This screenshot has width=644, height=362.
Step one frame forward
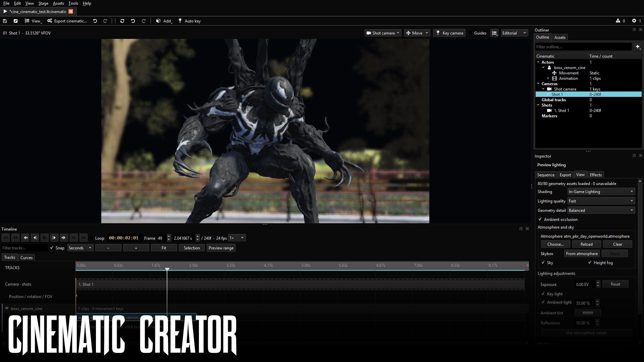54,238
